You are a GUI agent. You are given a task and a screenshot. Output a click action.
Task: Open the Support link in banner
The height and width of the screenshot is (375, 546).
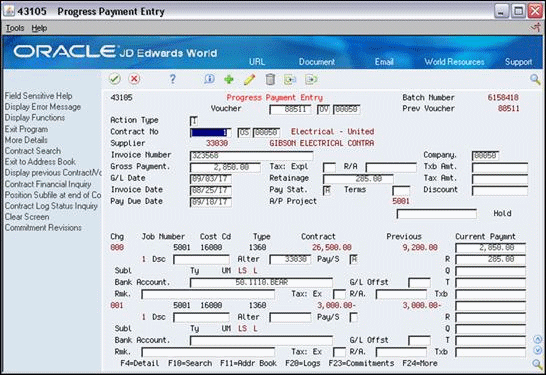(518, 62)
